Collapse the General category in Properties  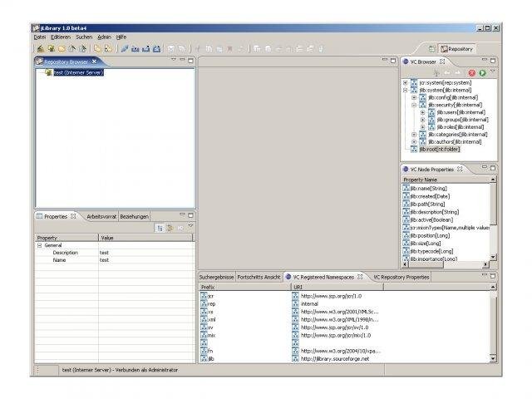pos(39,245)
